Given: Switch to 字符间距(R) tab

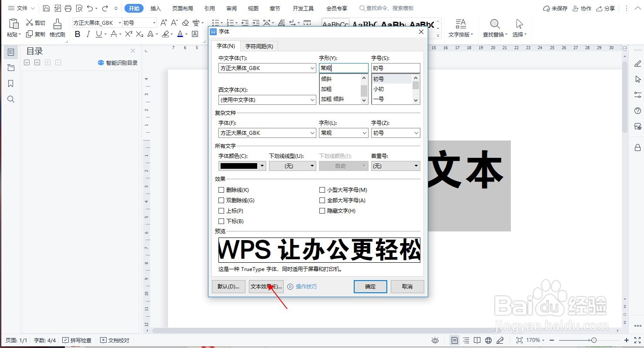Looking at the screenshot, I should click(259, 46).
